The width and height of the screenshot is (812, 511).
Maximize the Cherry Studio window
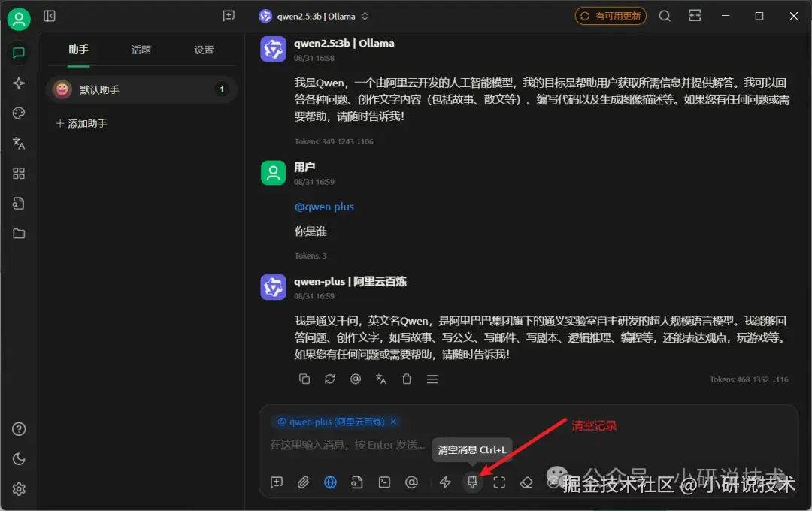coord(759,16)
